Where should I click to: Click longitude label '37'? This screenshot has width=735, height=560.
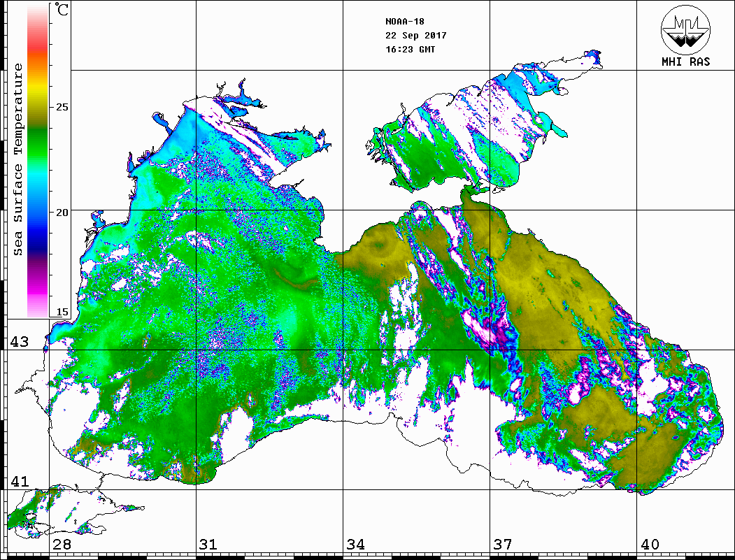pyautogui.click(x=503, y=545)
